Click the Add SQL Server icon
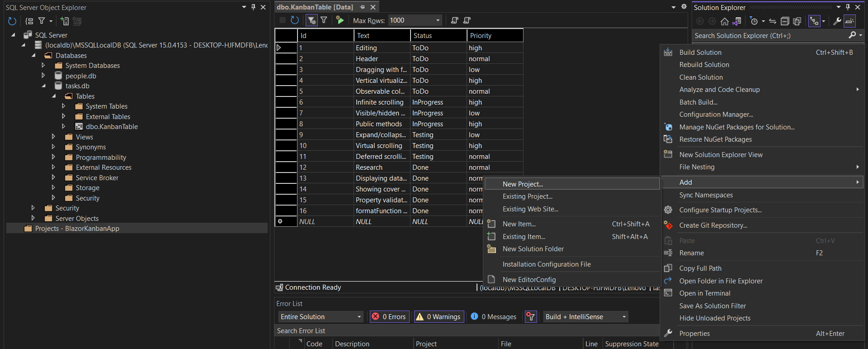 (x=65, y=21)
